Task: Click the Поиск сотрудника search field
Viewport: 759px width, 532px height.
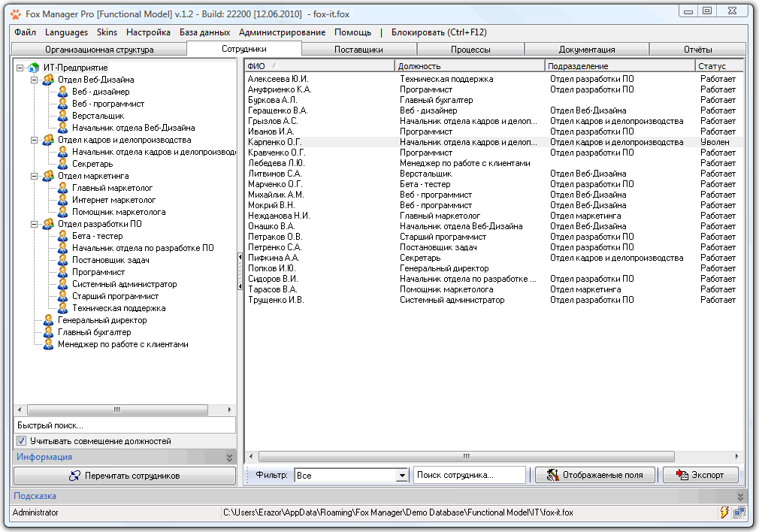Action: tap(470, 476)
